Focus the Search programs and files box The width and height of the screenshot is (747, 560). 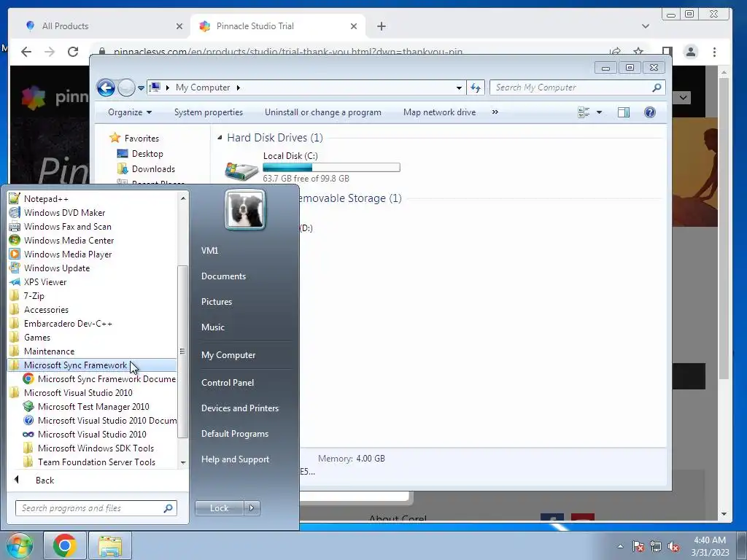click(96, 508)
